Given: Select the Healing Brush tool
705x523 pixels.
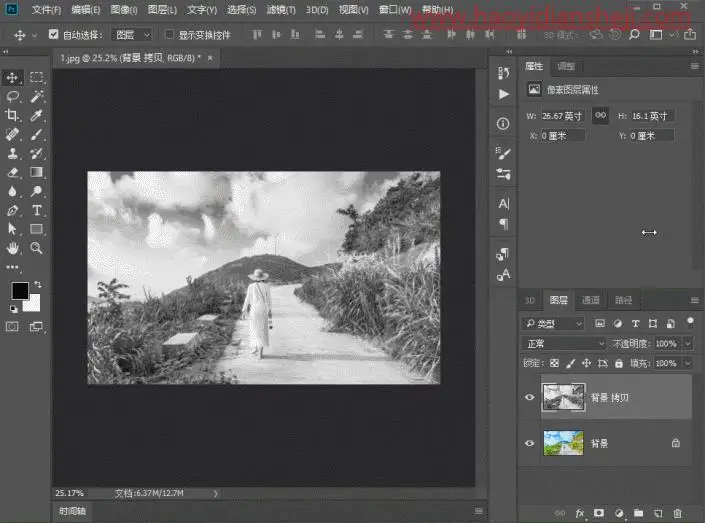Looking at the screenshot, I should [12, 134].
